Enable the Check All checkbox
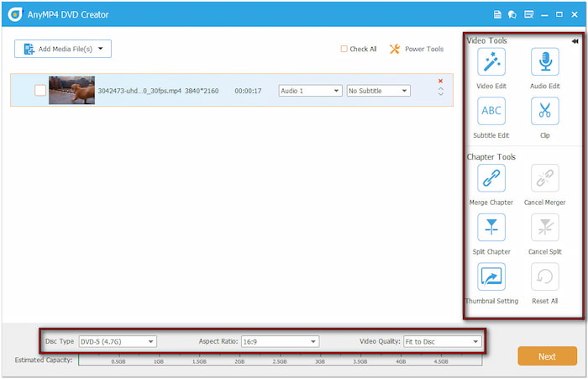Viewport: 588px width, 379px height. point(344,49)
